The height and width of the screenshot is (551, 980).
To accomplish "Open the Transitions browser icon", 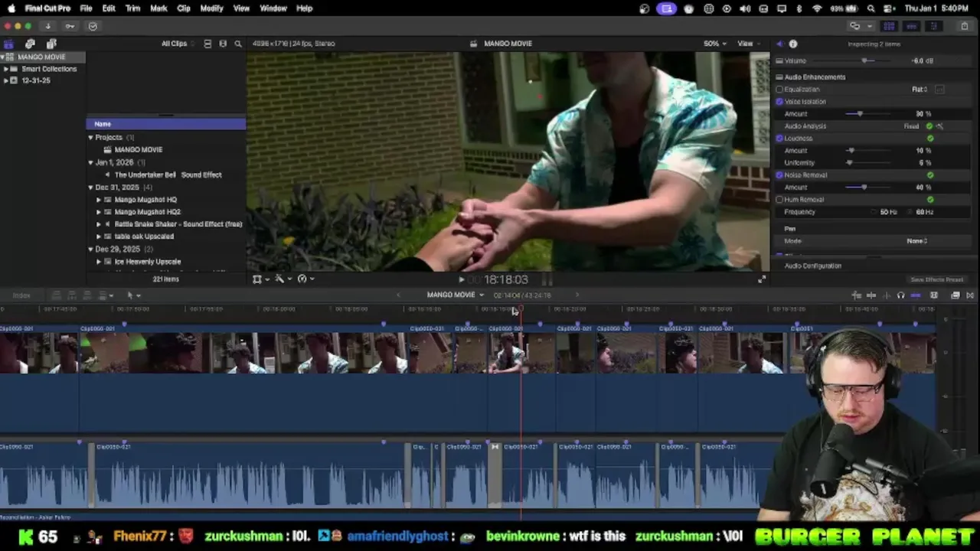I will 970,295.
